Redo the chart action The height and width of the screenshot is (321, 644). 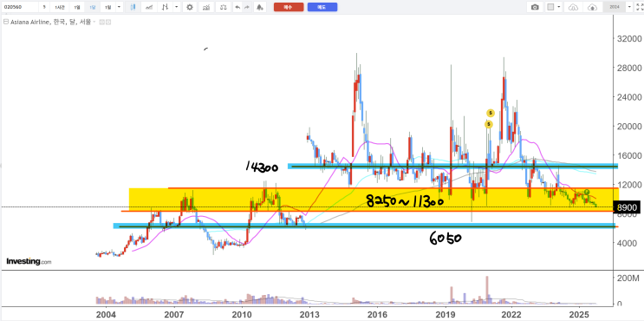pos(246,7)
